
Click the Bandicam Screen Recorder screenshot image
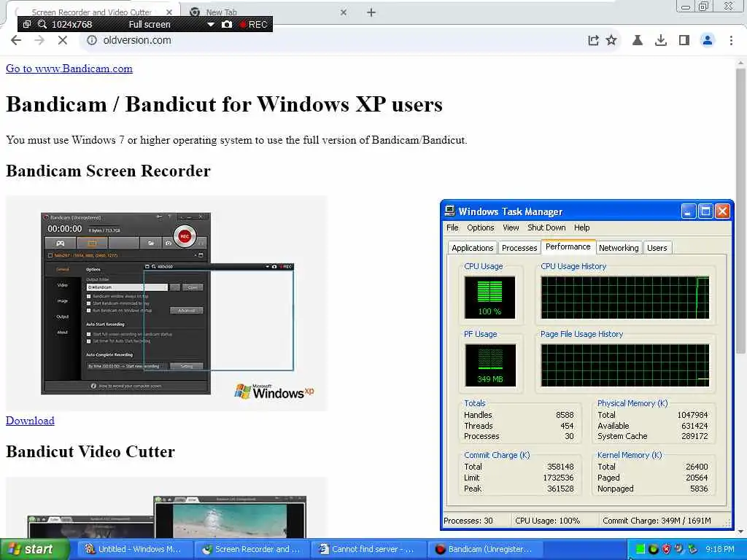tap(167, 303)
